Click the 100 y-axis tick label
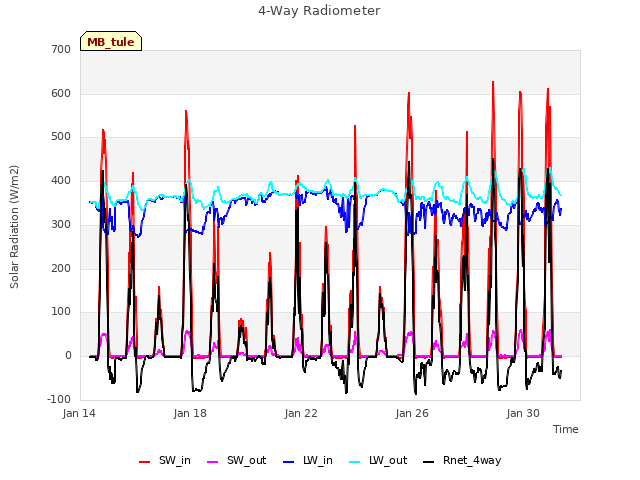This screenshot has width=640, height=480. 61,312
